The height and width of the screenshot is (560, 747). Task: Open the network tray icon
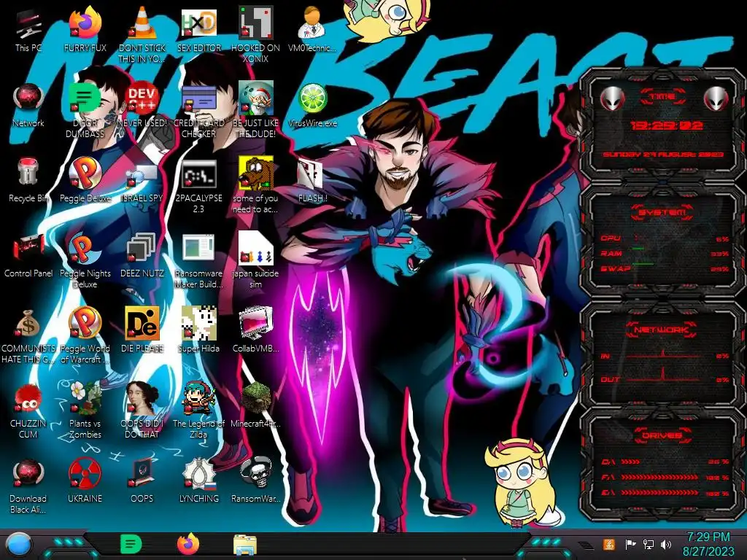point(648,544)
